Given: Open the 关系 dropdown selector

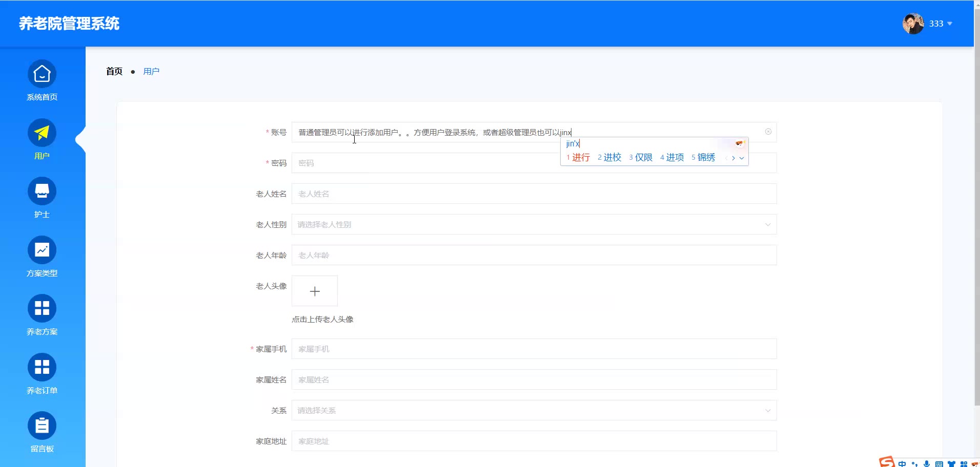Looking at the screenshot, I should 534,411.
